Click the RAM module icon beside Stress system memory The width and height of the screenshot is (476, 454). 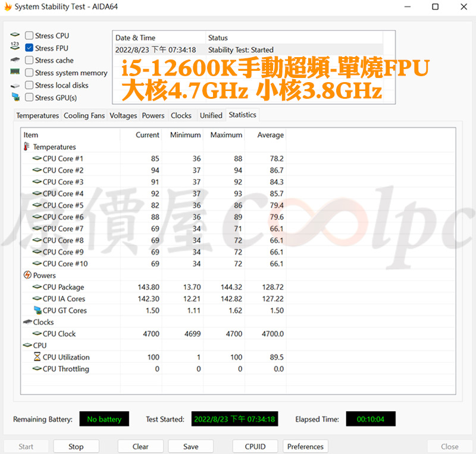pyautogui.click(x=15, y=71)
